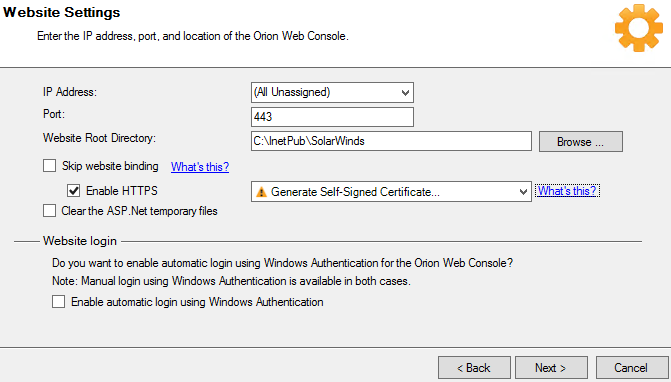Open the IP Address dropdown arrow
671x382 pixels.
(x=405, y=92)
